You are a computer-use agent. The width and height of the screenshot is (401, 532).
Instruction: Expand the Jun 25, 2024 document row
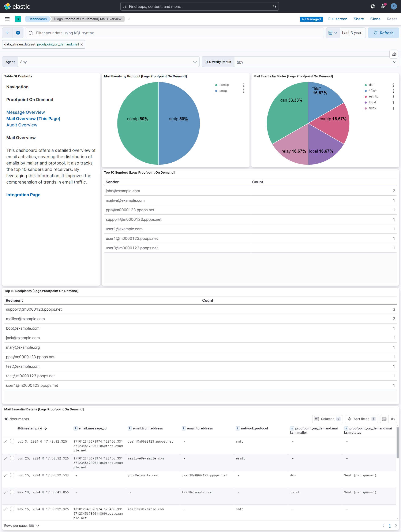point(5,458)
